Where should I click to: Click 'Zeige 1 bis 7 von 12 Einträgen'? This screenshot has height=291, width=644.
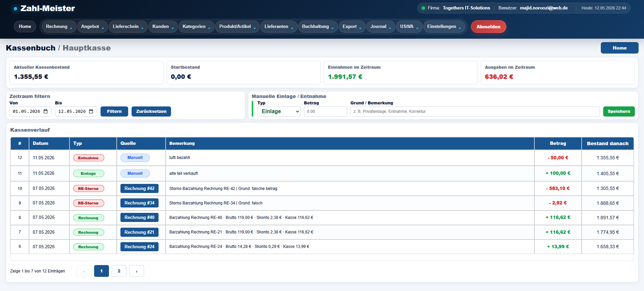click(37, 271)
